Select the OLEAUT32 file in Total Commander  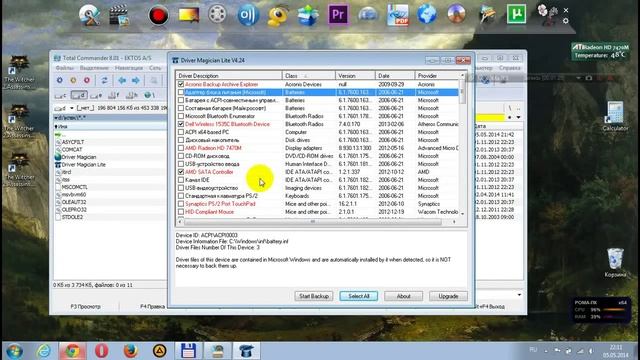click(x=73, y=202)
